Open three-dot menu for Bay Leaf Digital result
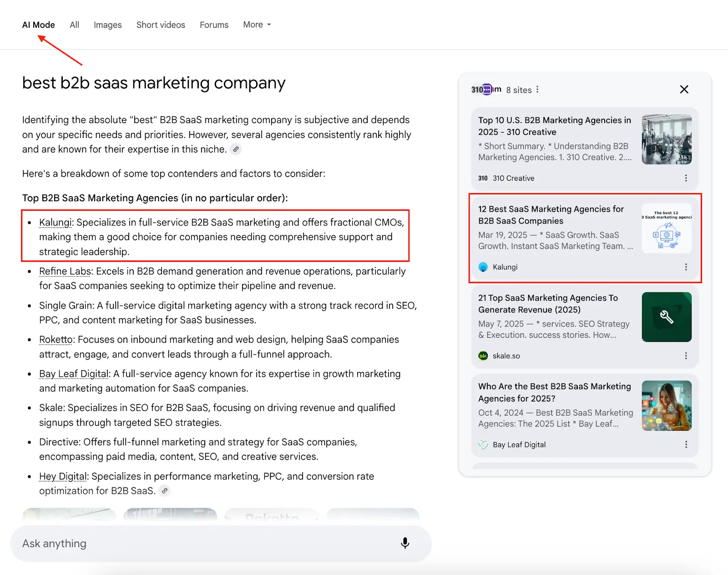The height and width of the screenshot is (575, 728). [x=686, y=445]
